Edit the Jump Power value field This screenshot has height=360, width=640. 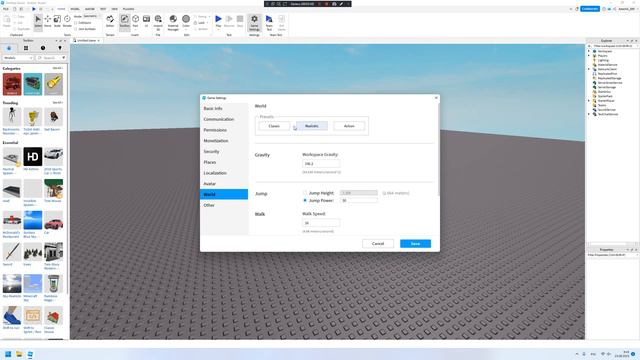tap(358, 200)
